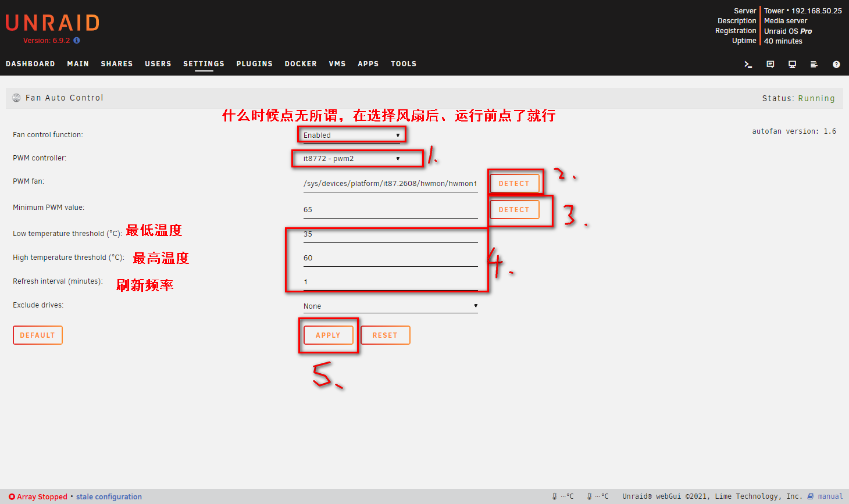
Task: Click the second temperature icon in footer
Action: pyautogui.click(x=590, y=496)
